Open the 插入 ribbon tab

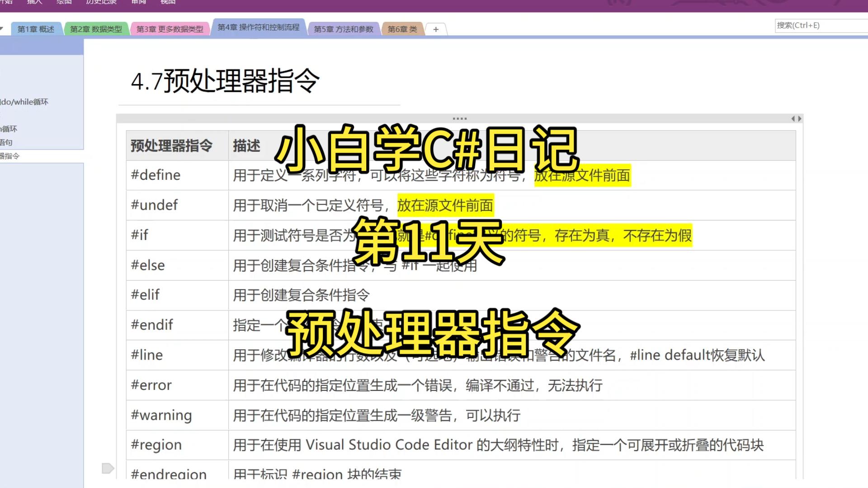tap(34, 2)
